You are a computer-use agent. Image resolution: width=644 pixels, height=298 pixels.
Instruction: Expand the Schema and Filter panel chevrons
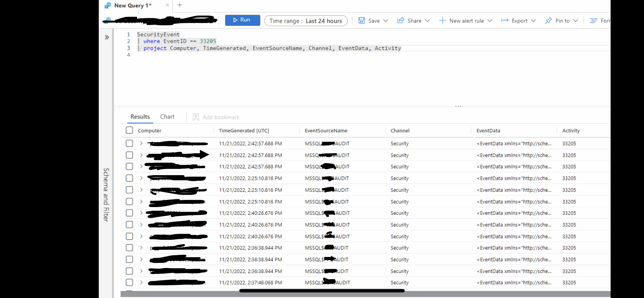point(107,38)
